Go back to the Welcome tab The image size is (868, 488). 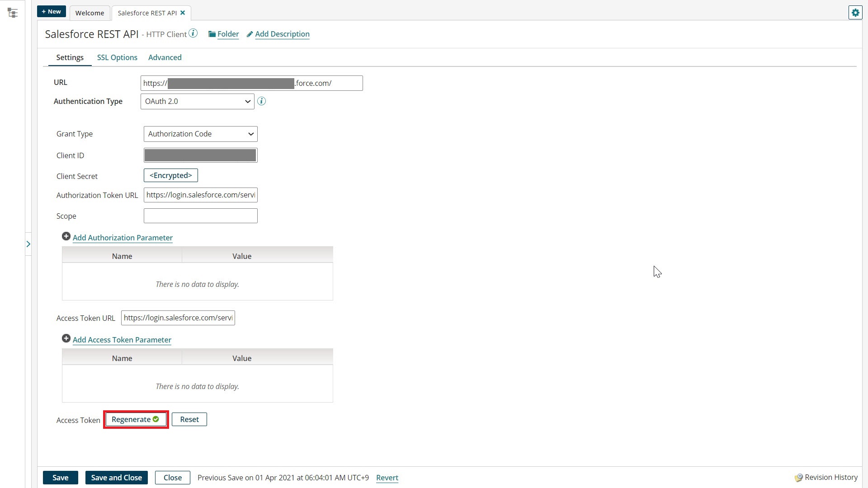pyautogui.click(x=90, y=13)
